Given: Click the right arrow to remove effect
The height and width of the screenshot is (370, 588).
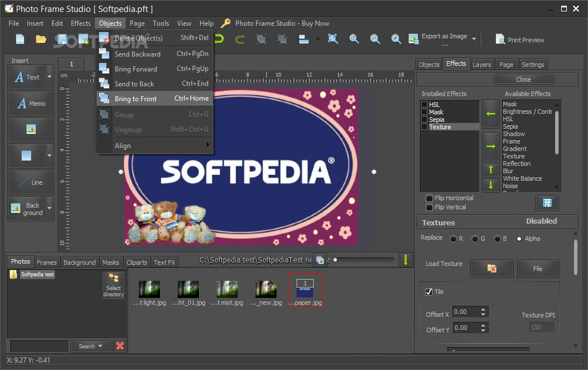Looking at the screenshot, I should click(490, 146).
